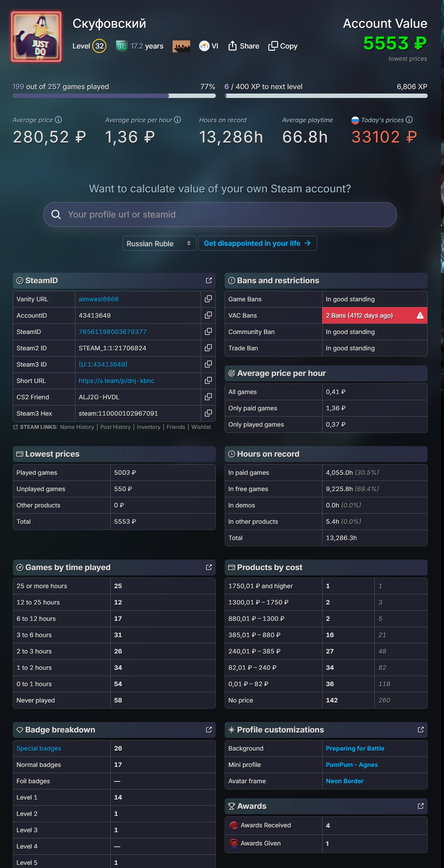444x868 pixels.
Task: Copy the Steam2 ID value
Action: (x=208, y=348)
